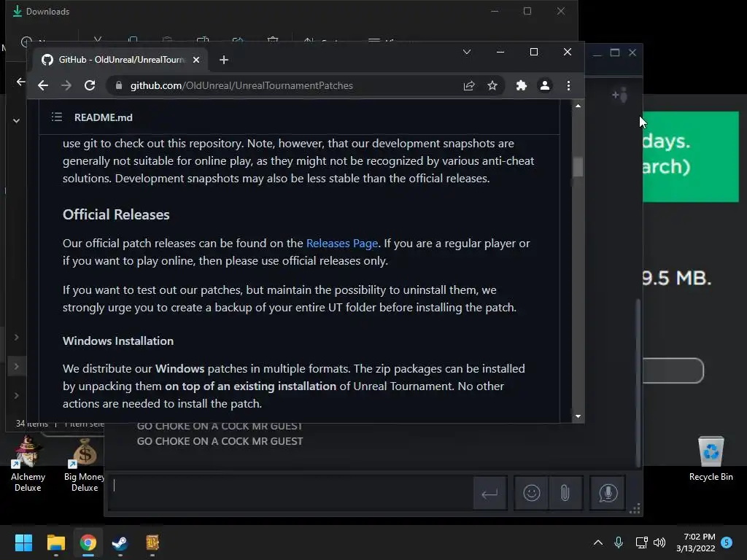Reload the GitHub page

point(90,86)
